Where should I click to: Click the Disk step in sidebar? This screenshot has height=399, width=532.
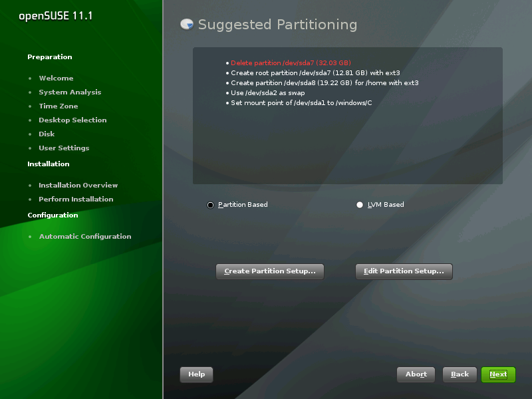(47, 134)
